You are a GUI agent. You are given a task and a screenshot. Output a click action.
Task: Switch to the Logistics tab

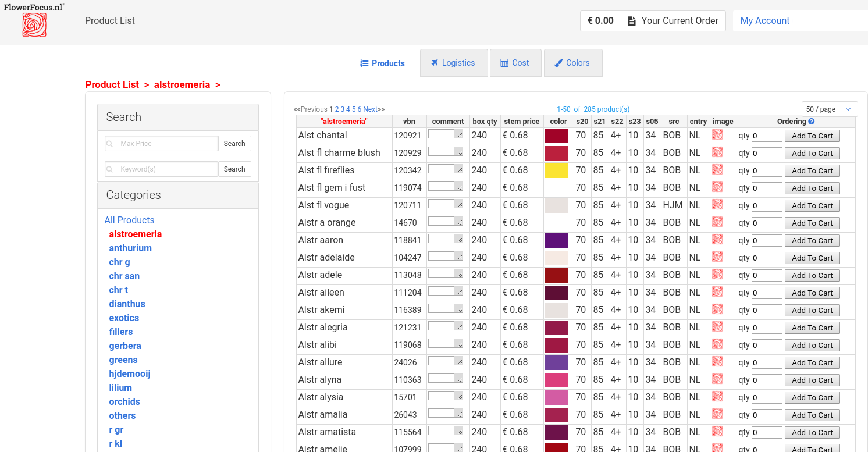[x=453, y=63]
